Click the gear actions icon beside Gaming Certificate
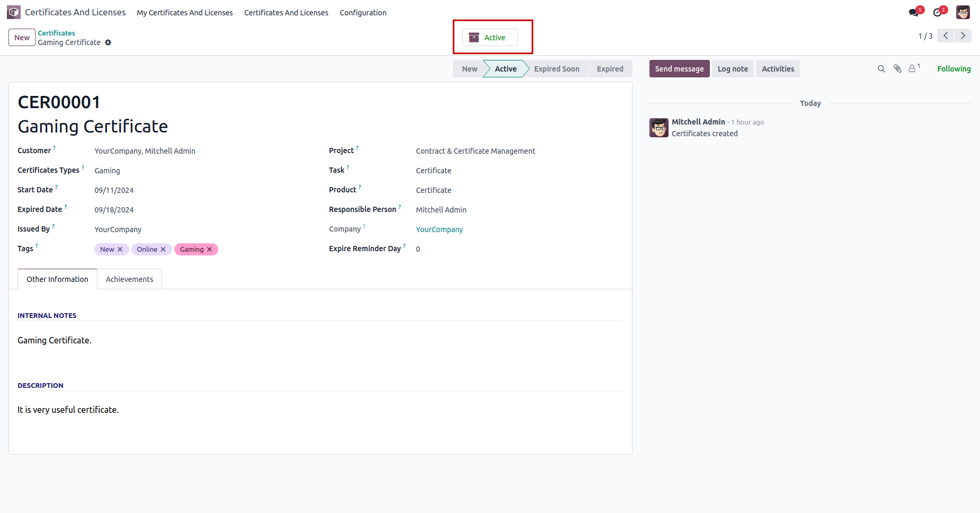 108,42
